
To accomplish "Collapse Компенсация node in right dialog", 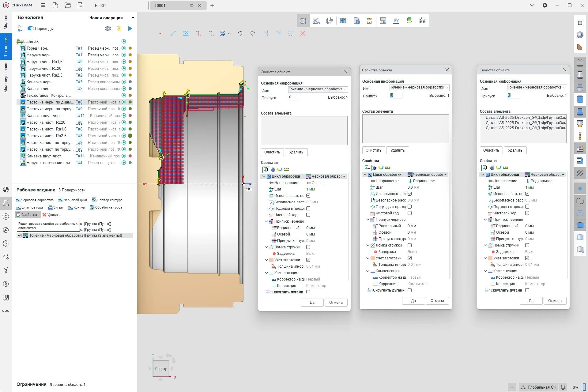I will 485,271.
